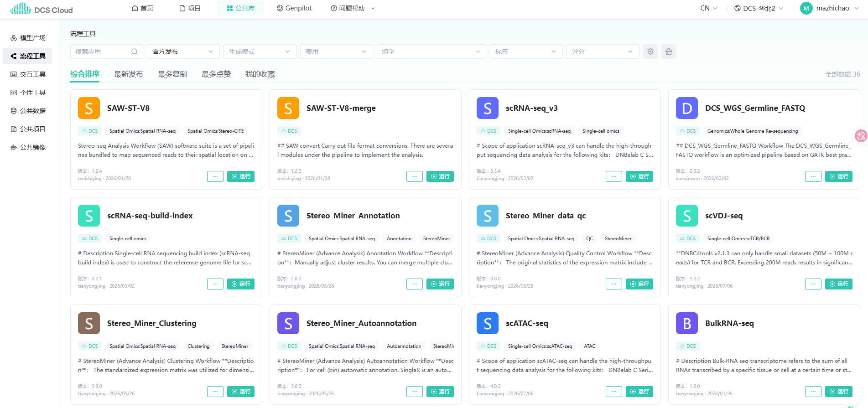Click the SAW-ST-V8-merge app icon
The image size is (868, 408).
[x=288, y=108]
